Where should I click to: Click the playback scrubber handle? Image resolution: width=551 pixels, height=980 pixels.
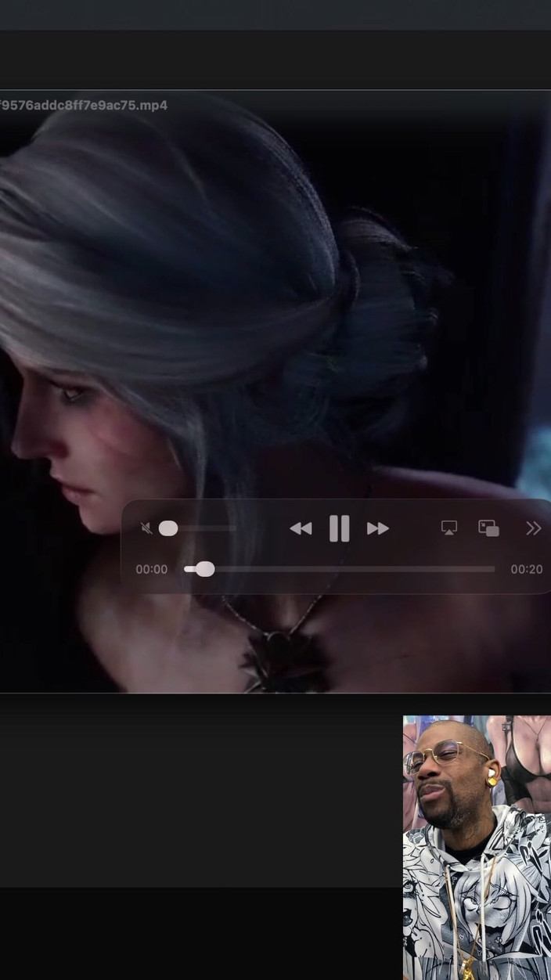pyautogui.click(x=204, y=569)
